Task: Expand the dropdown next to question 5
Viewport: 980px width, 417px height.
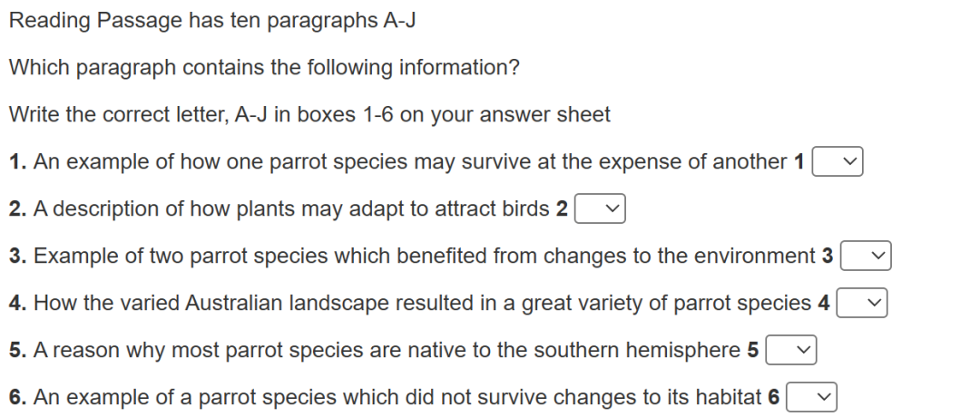Action: (791, 351)
